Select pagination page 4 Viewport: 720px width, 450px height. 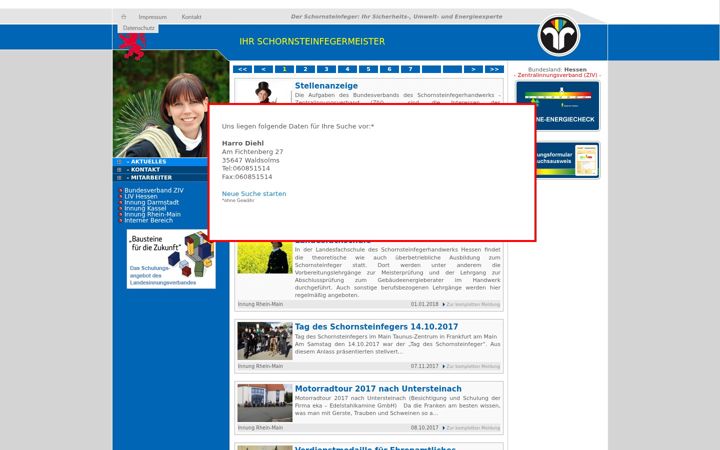[x=347, y=69]
